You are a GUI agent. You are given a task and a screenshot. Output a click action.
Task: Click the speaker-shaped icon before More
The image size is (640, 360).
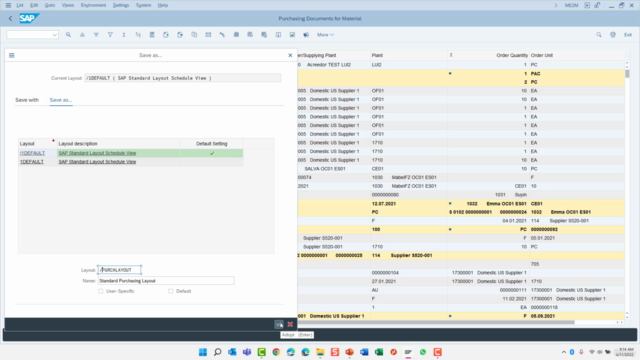306,35
